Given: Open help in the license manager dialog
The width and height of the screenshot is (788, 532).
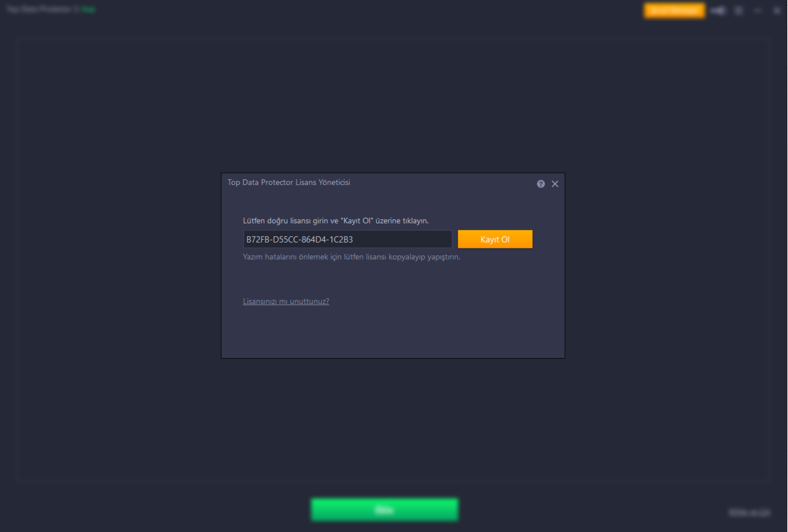Looking at the screenshot, I should coord(541,184).
